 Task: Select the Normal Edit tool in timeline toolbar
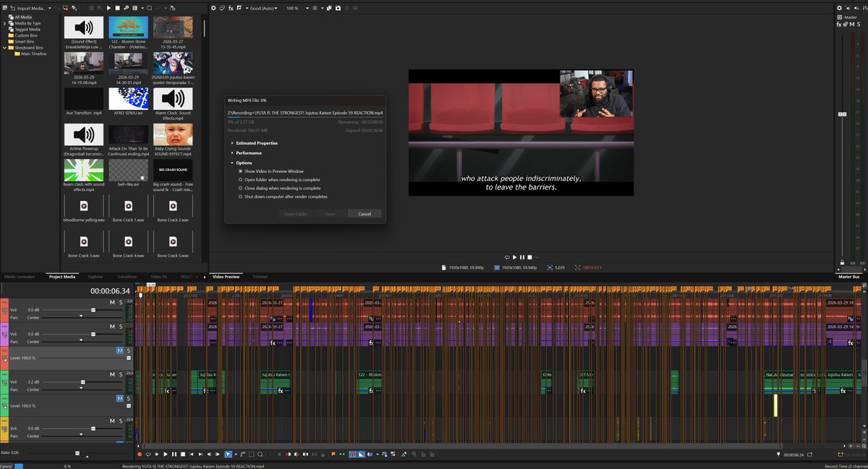[229, 454]
